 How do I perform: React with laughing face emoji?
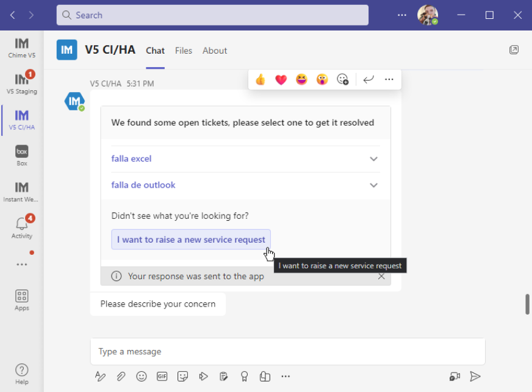(301, 80)
